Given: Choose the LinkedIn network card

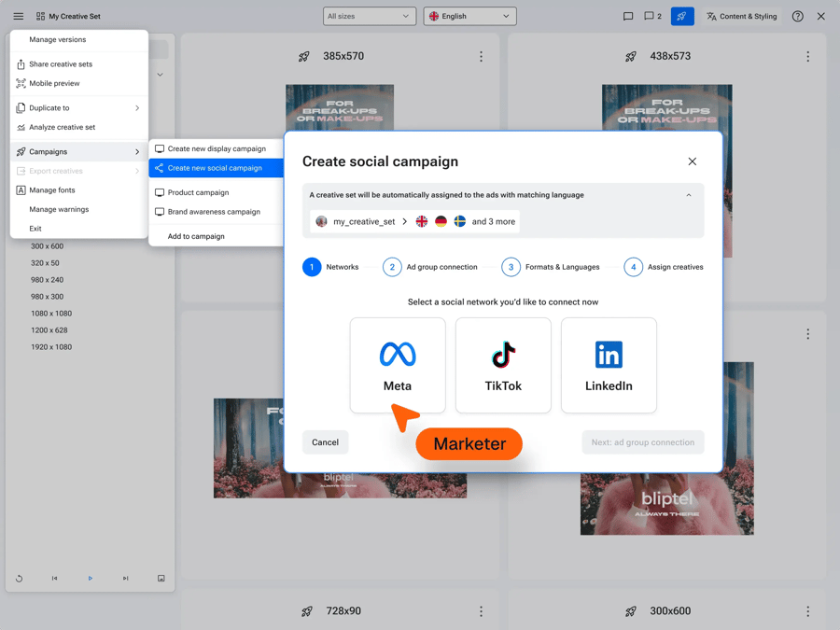Looking at the screenshot, I should coord(609,365).
